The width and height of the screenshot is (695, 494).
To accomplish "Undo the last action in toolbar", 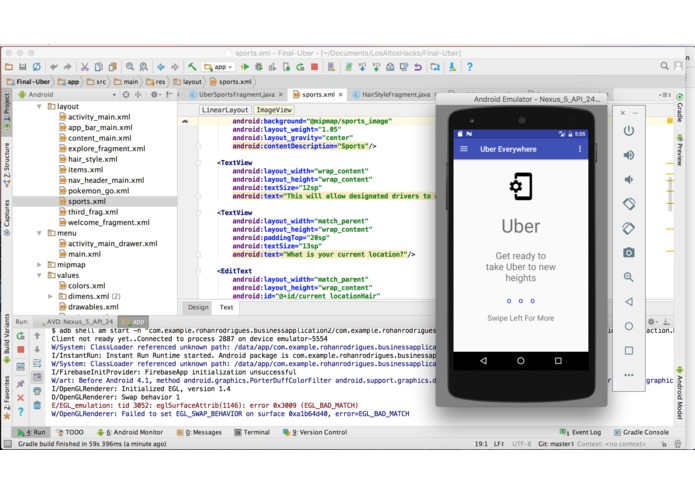I will (54, 67).
